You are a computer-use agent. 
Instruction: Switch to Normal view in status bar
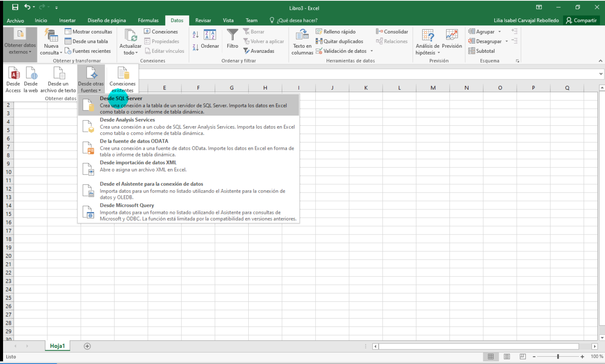tap(491, 356)
